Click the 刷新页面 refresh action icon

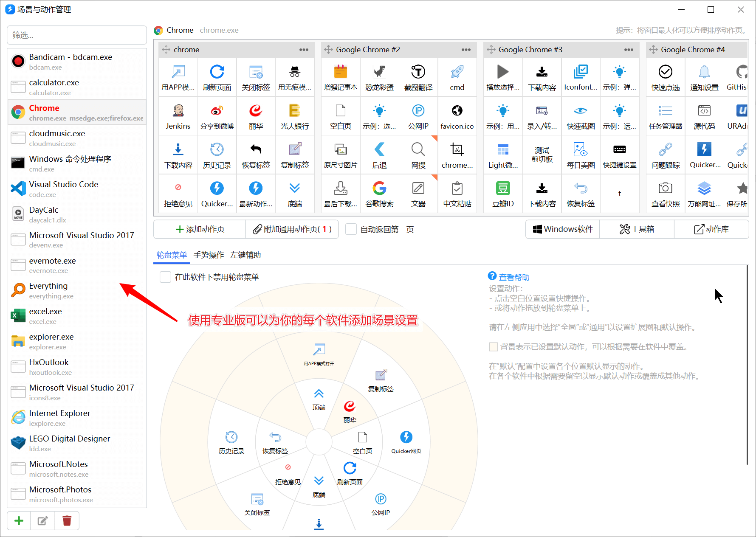tap(217, 72)
